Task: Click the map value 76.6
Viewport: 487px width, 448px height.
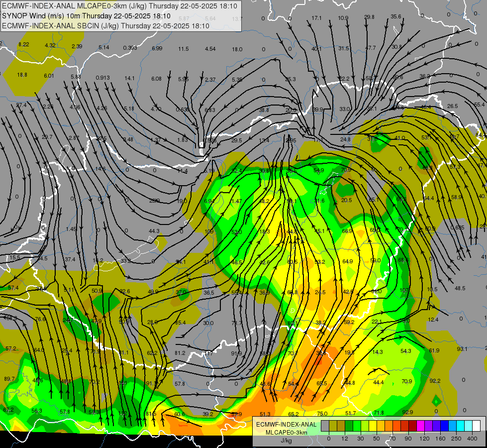Action: (40, 319)
